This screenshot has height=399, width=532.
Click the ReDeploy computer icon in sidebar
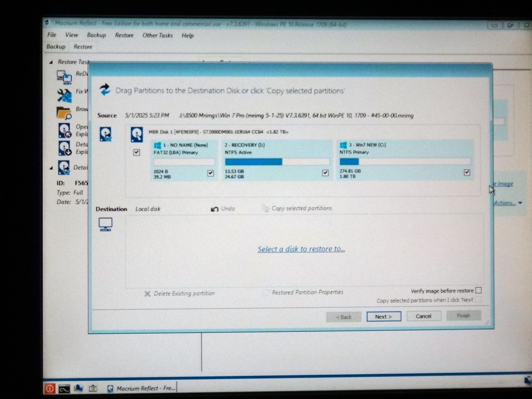[x=64, y=77]
